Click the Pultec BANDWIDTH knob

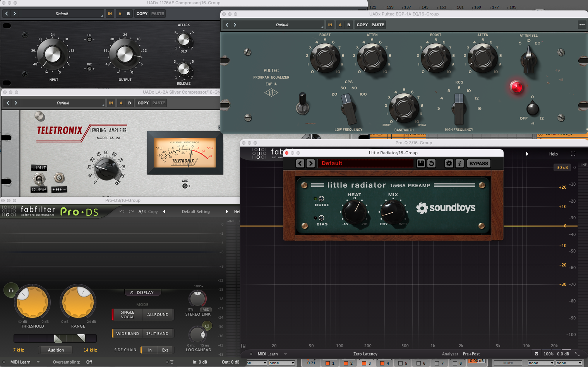(403, 108)
